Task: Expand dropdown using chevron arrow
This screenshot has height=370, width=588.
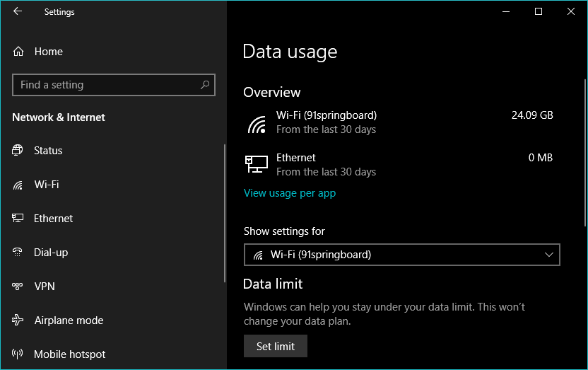Action: [549, 255]
